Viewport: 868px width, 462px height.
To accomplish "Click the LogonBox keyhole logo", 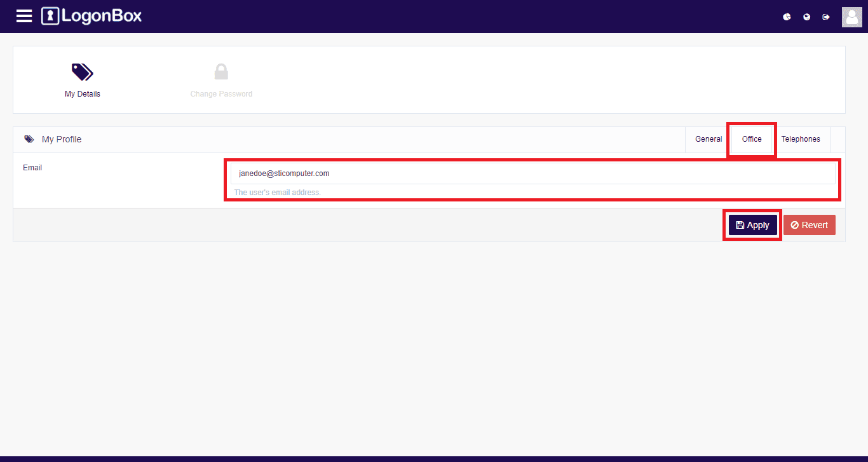I will [50, 16].
